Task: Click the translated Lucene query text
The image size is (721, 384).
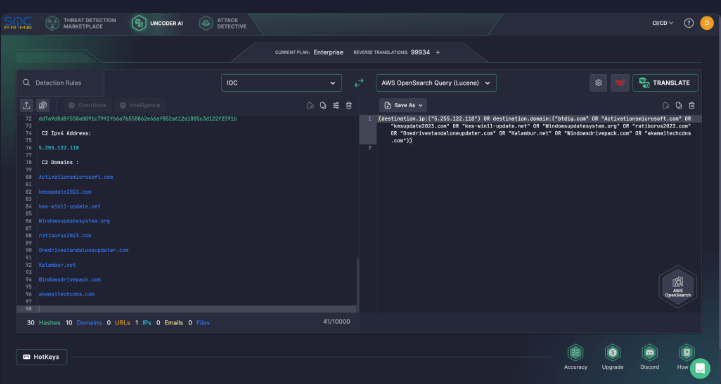Action: point(534,130)
